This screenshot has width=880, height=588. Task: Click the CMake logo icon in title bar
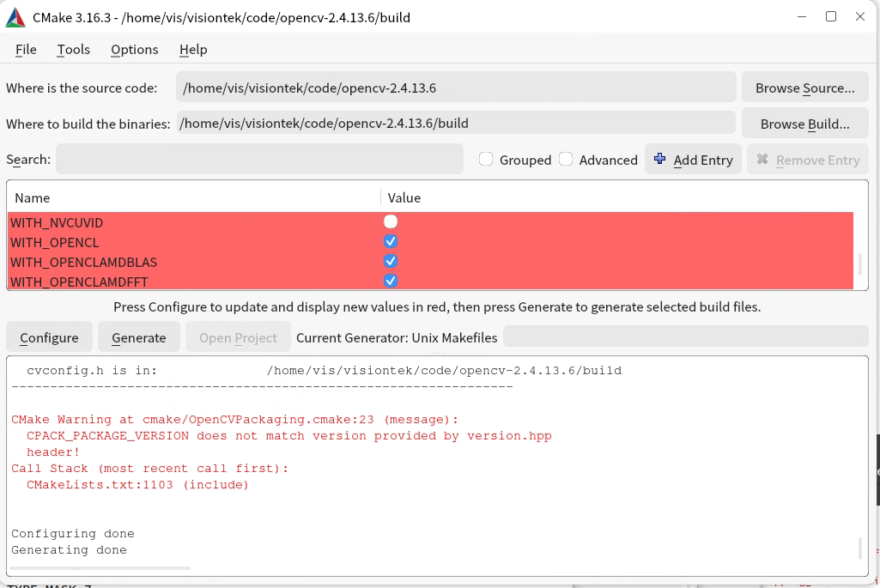click(x=15, y=18)
